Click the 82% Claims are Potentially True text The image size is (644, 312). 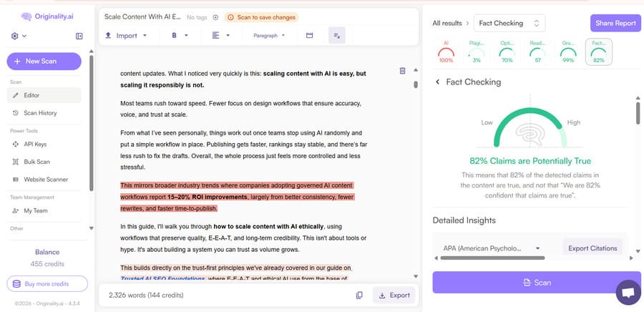[530, 161]
